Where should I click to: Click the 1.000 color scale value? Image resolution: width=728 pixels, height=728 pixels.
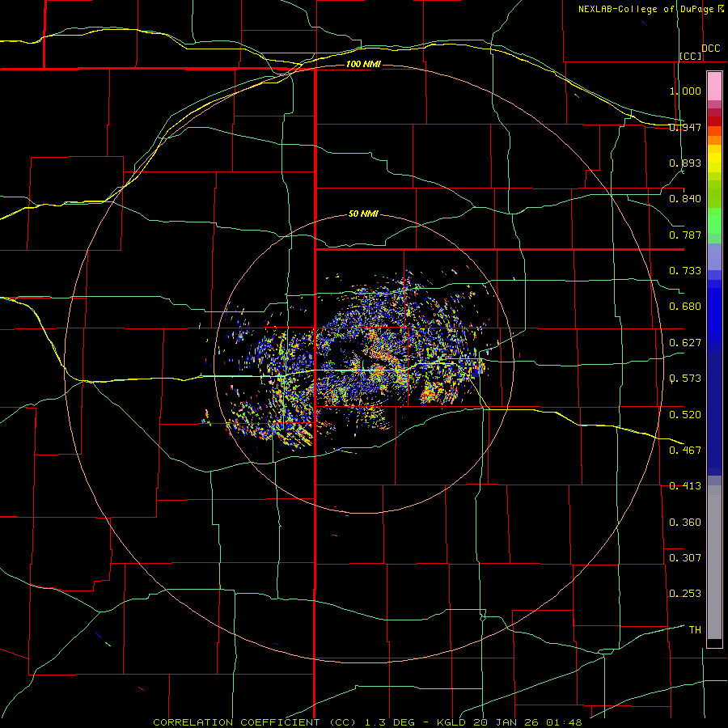pos(685,91)
